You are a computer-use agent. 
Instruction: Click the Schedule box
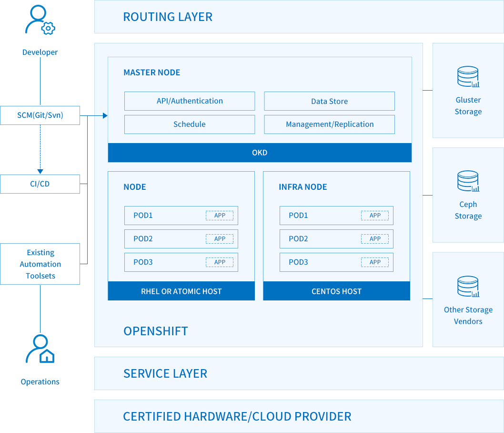(190, 124)
